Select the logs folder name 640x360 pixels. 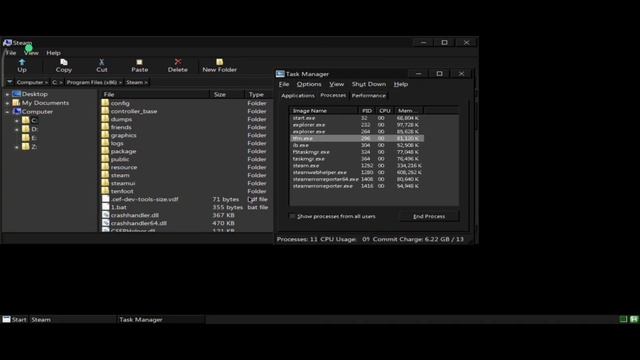click(x=117, y=143)
